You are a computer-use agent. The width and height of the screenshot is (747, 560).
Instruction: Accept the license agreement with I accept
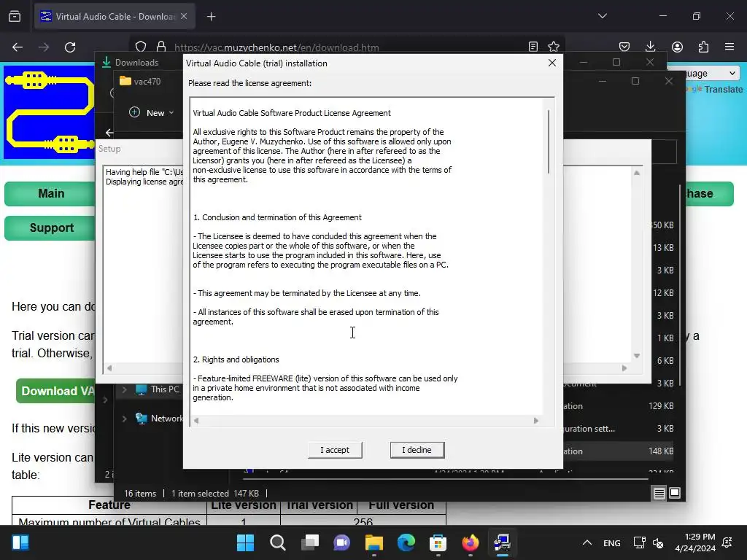point(334,450)
